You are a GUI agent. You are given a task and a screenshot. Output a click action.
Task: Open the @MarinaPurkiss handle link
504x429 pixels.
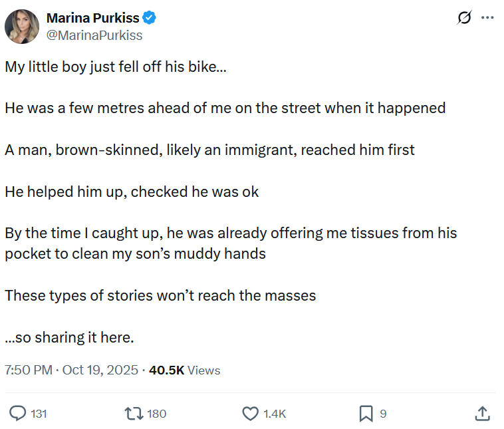[94, 35]
